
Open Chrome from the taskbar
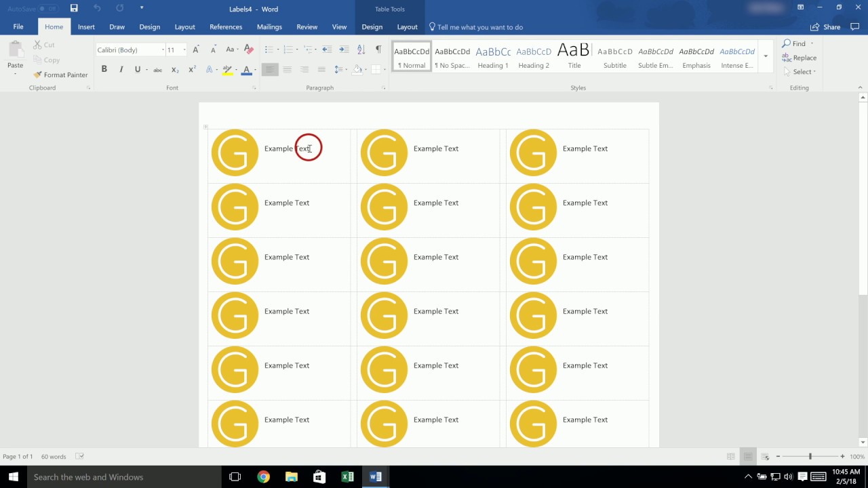tap(263, 477)
